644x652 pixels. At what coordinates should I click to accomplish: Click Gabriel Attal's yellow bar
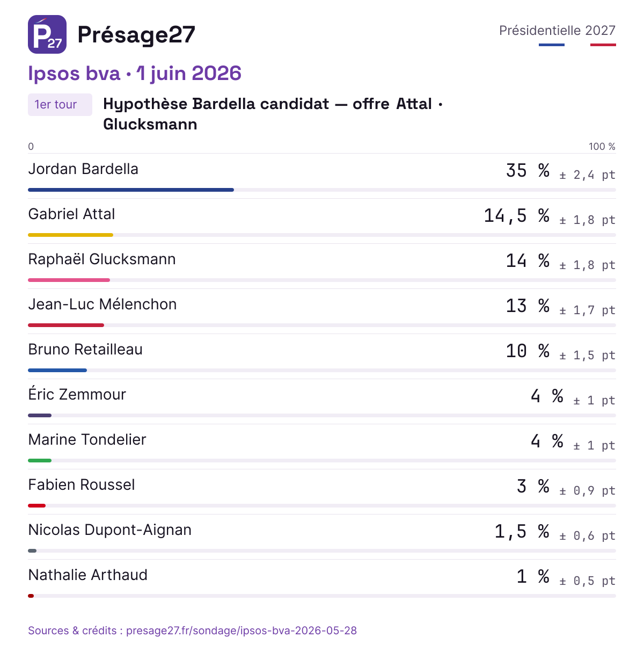[x=70, y=235]
